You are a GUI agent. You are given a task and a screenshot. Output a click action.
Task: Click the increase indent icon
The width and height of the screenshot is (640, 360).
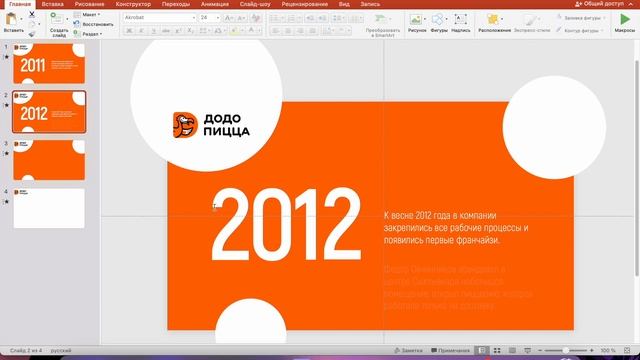click(322, 18)
